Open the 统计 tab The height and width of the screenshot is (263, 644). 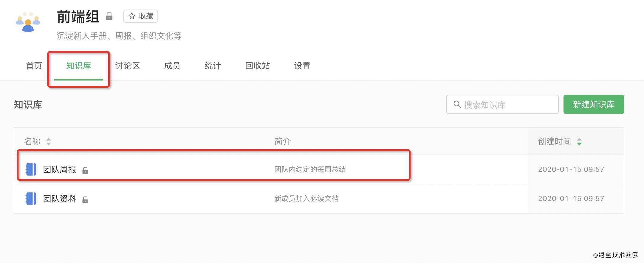tap(213, 66)
